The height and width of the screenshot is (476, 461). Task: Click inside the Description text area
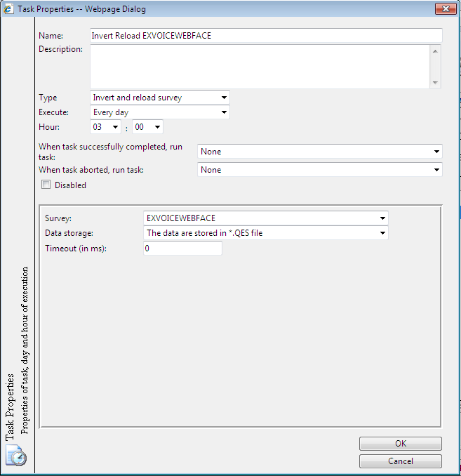260,67
